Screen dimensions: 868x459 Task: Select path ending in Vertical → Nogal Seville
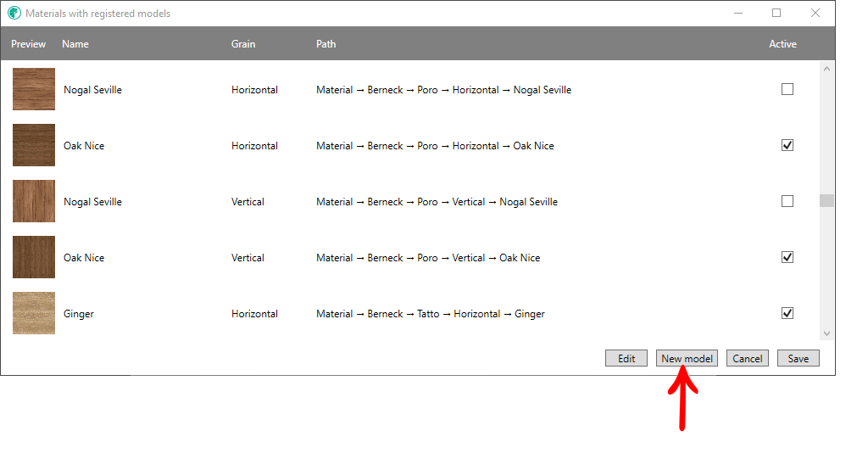point(437,202)
